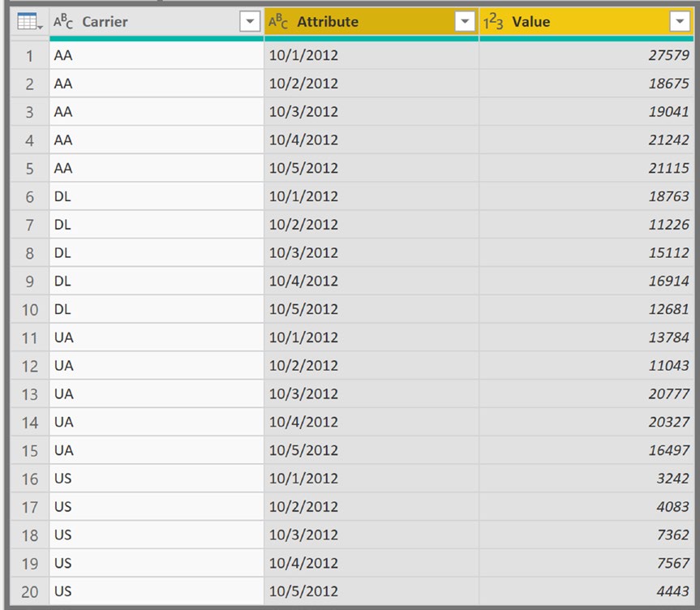Click the 10/4/2012 attribute in row 4
The height and width of the screenshot is (610, 700).
pos(371,140)
